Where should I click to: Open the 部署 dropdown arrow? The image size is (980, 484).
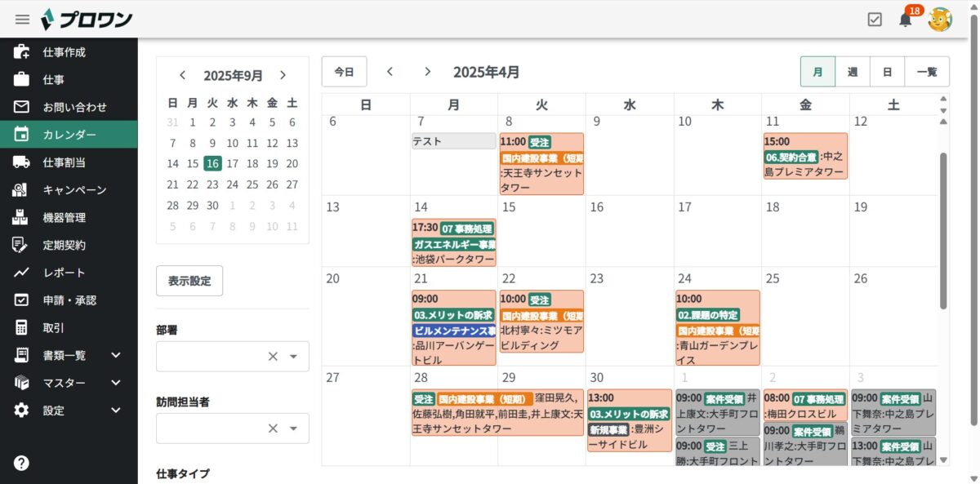coord(294,357)
